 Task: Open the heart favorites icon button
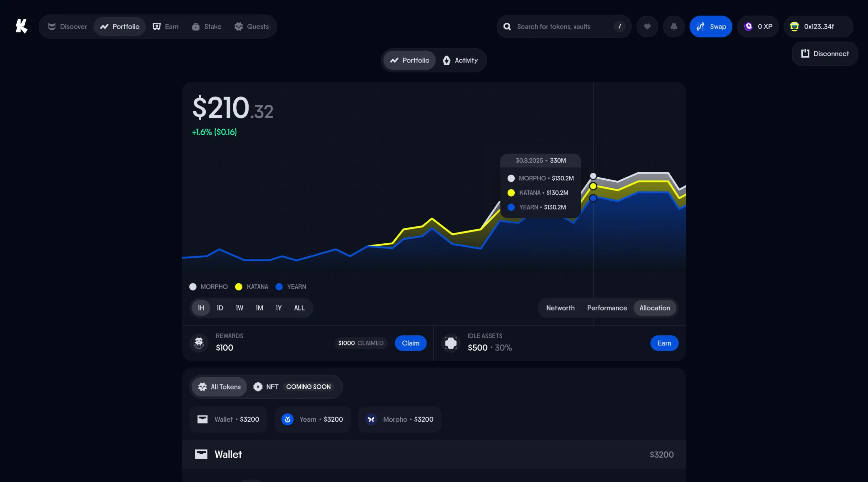click(x=647, y=26)
